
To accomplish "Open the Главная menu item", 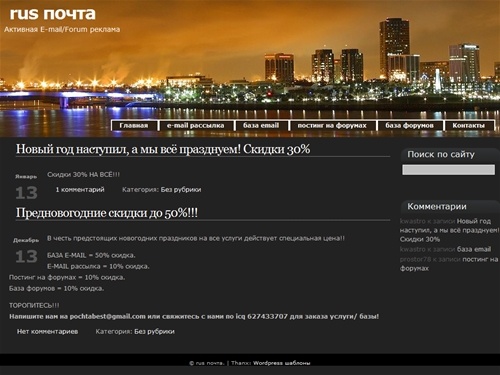I will (x=134, y=126).
